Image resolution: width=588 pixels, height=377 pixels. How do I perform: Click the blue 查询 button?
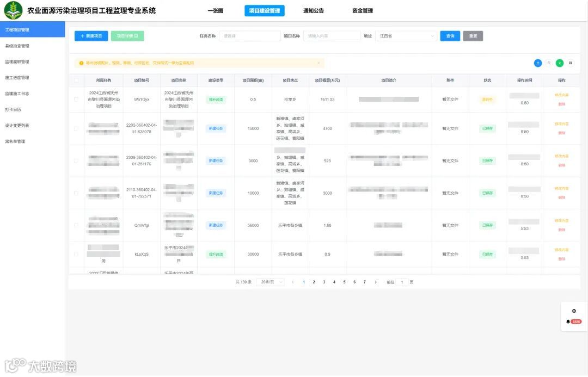450,36
